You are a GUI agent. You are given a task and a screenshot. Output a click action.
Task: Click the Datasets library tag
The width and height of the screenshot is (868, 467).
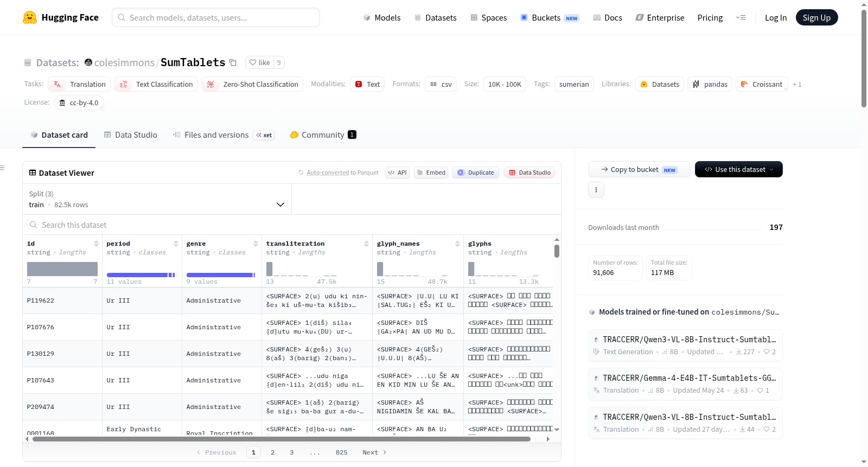(660, 84)
